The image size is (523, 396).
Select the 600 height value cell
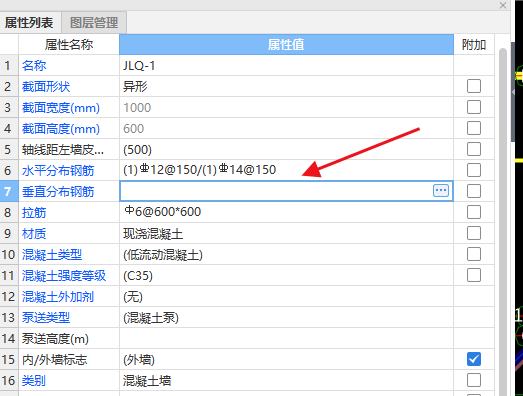pyautogui.click(x=286, y=128)
